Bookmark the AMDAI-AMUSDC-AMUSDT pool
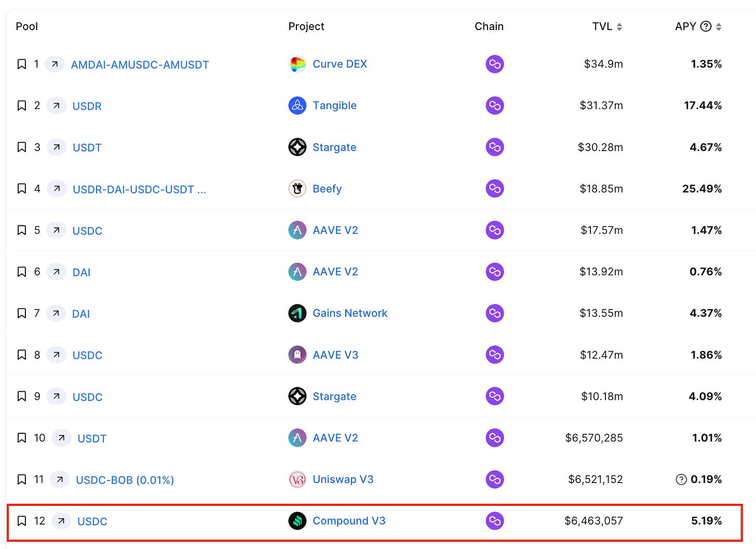The height and width of the screenshot is (549, 756). point(22,64)
